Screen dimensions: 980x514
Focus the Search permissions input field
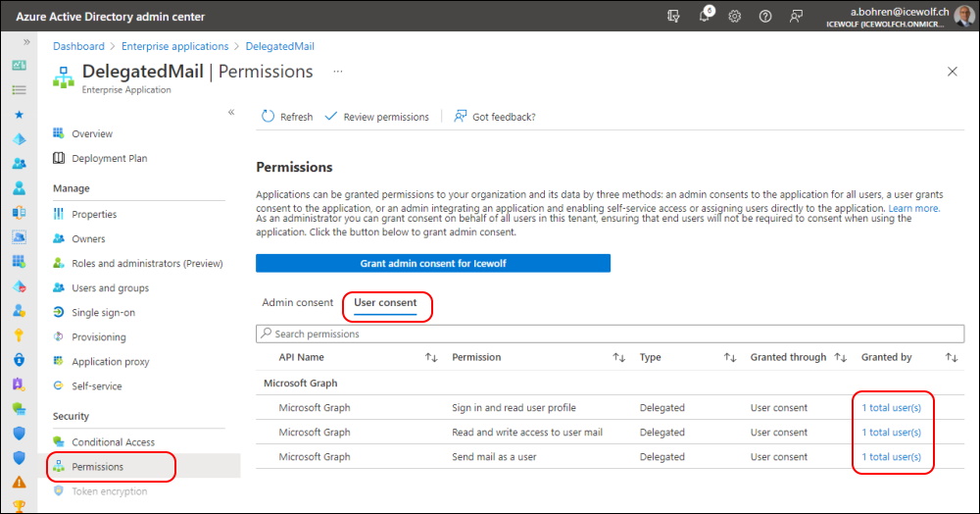[610, 334]
